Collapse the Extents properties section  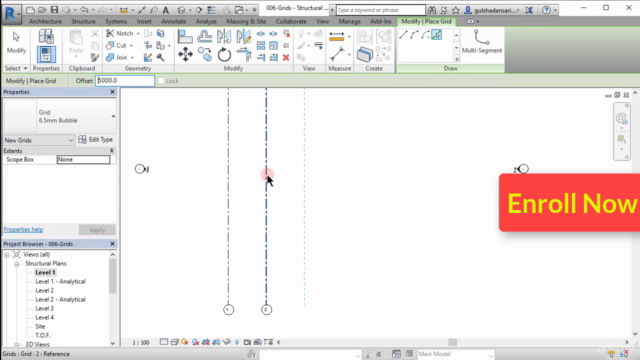(x=111, y=151)
